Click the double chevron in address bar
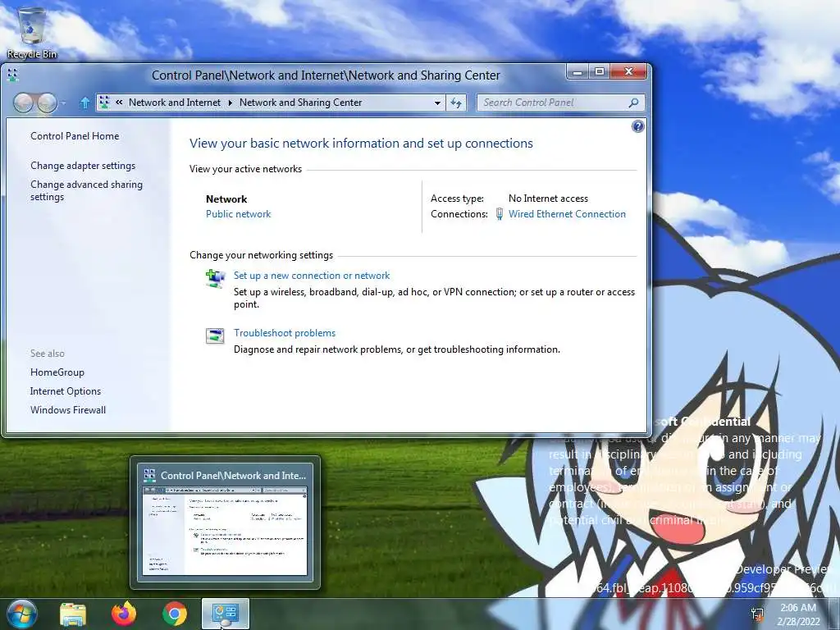 [x=119, y=103]
